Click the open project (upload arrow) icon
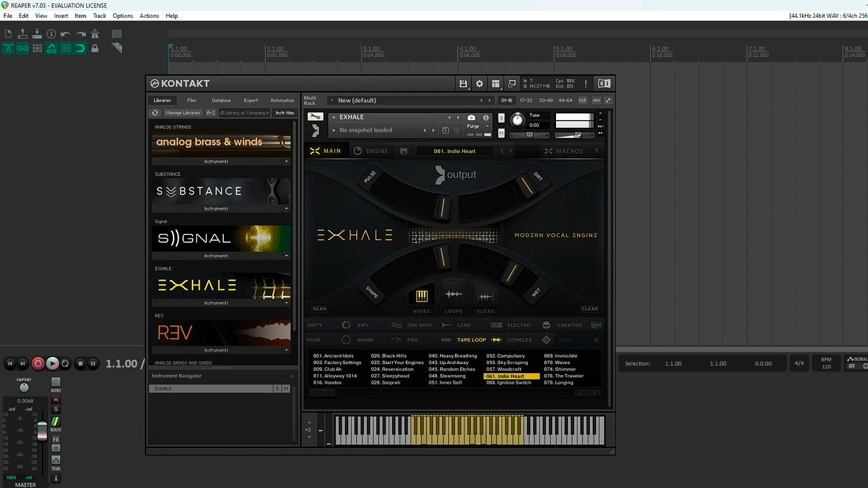 [23, 34]
